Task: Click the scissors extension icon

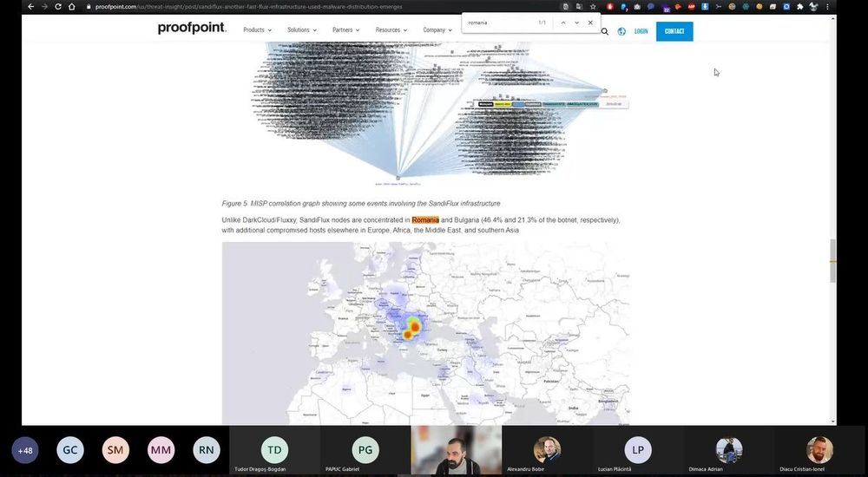Action: (719, 7)
